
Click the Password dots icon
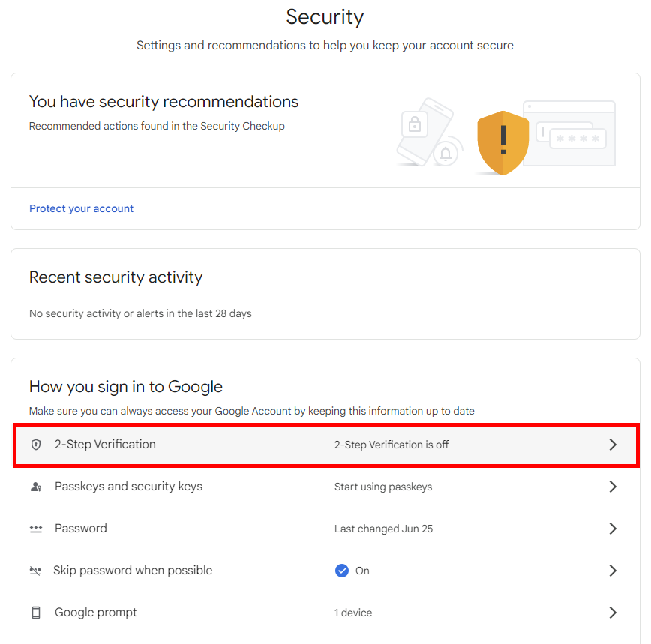tap(36, 529)
